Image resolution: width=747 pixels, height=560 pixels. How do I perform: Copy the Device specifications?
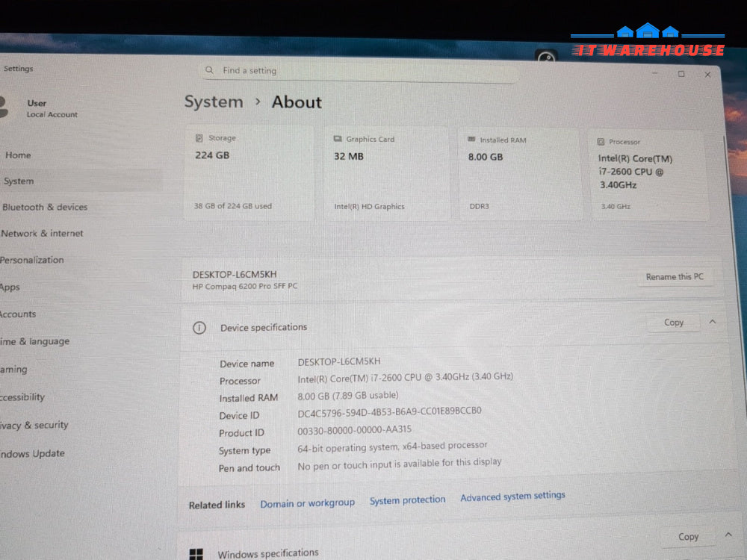tap(674, 323)
